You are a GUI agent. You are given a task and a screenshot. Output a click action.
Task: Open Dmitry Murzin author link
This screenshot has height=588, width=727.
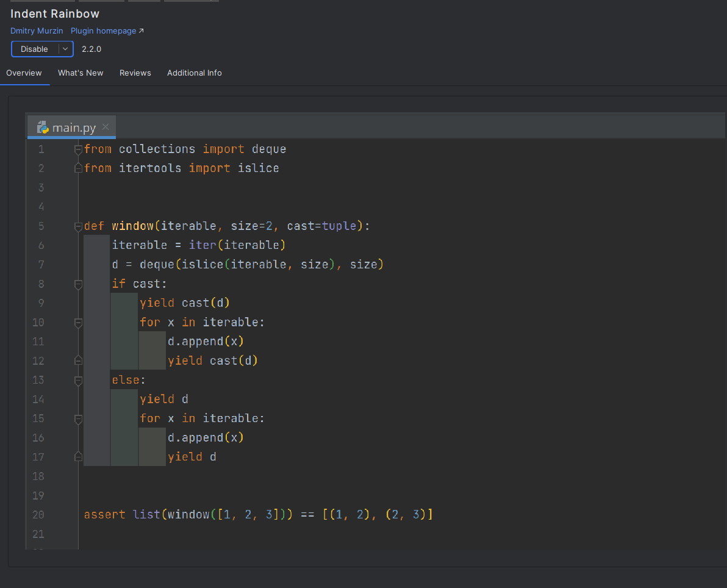tap(37, 30)
